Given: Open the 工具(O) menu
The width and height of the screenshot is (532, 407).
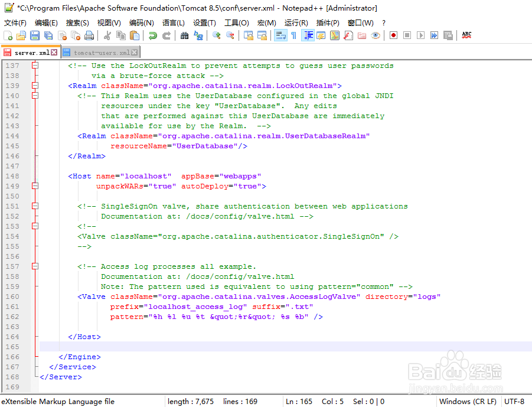Looking at the screenshot, I should 237,23.
